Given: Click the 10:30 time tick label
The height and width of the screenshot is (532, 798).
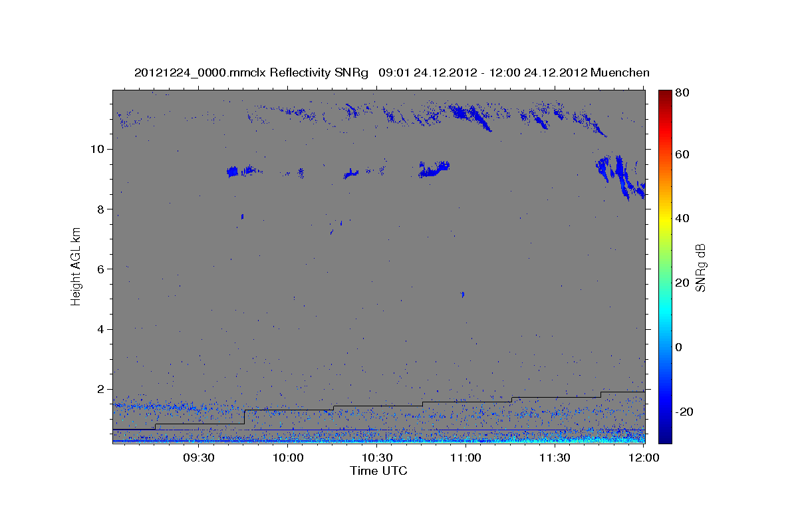Looking at the screenshot, I should coord(377,458).
